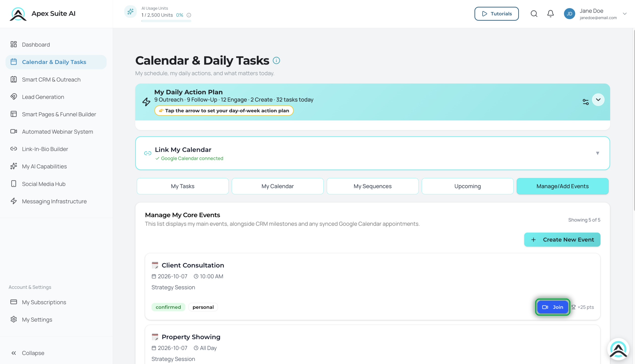Go to Dashboard in the sidebar

point(56,44)
